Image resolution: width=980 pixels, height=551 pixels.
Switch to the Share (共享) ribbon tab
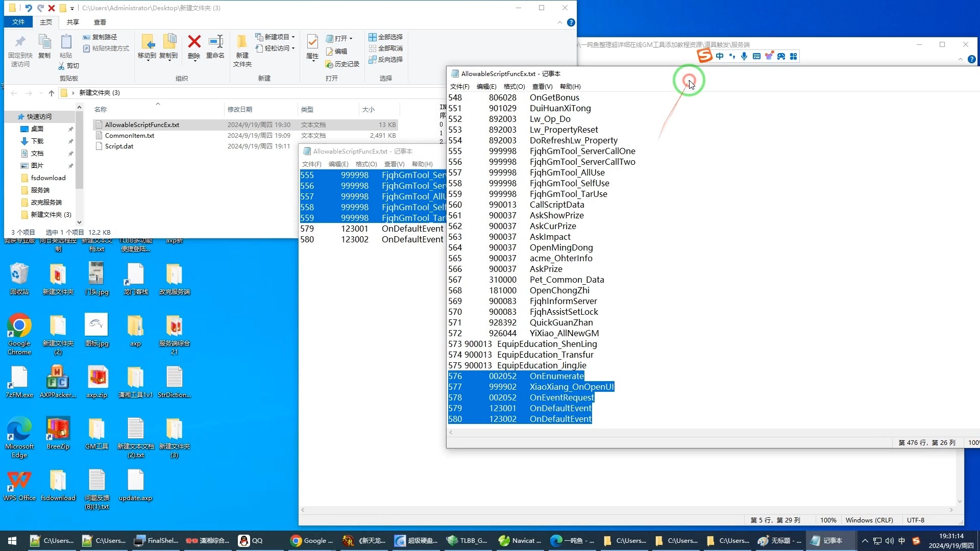tap(73, 22)
